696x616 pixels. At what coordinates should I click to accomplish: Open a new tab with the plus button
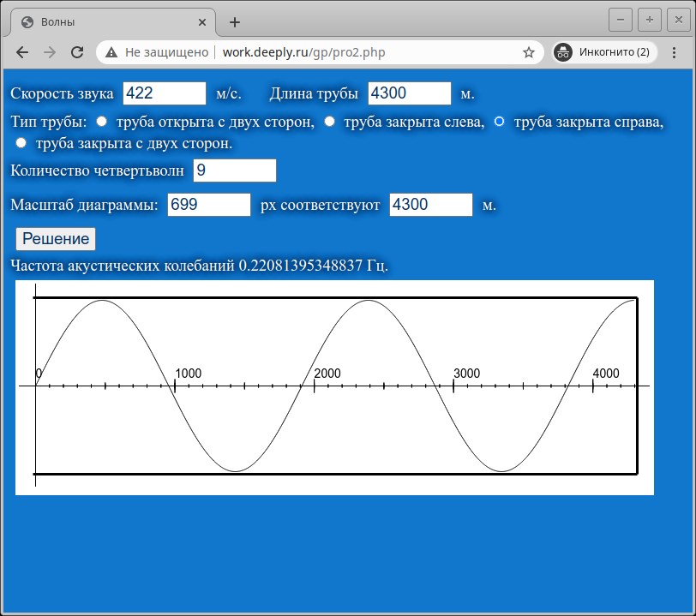point(235,22)
